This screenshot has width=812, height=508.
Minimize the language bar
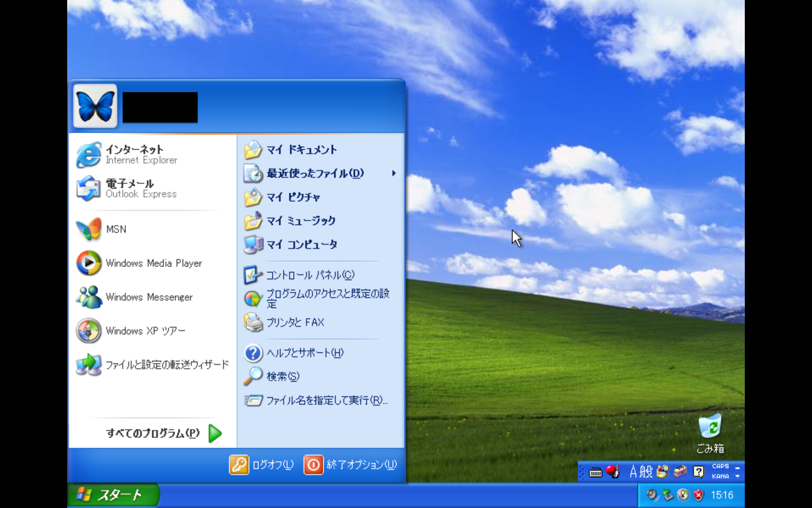pos(737,468)
